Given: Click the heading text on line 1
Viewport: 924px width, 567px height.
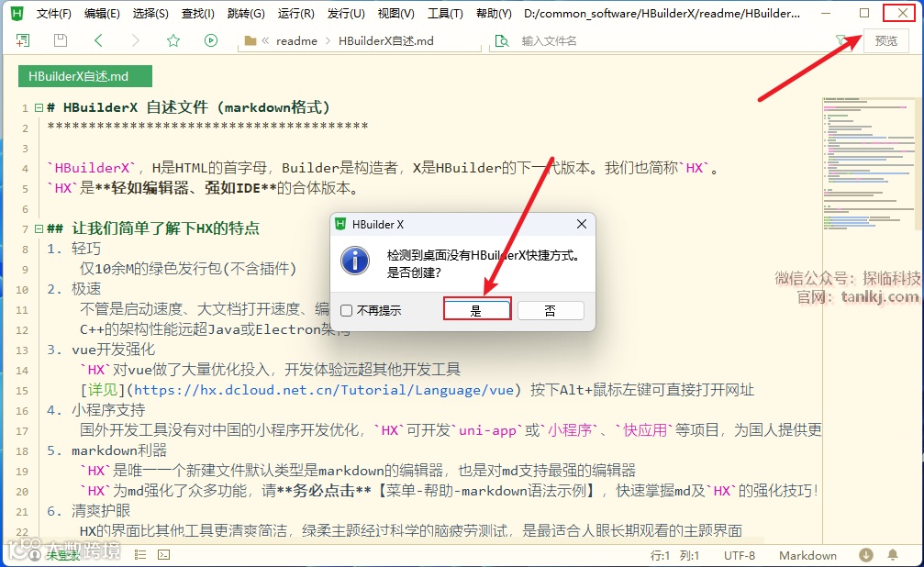Looking at the screenshot, I should click(189, 107).
